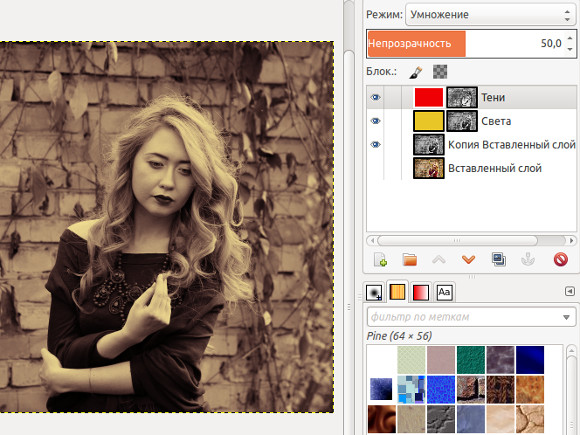The height and width of the screenshot is (435, 580).
Task: Toggle visibility of Копия Вставленный слой
Action: click(375, 145)
